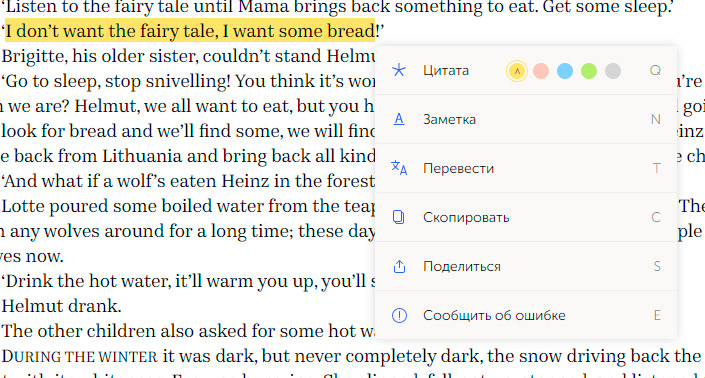Click the underlined A note icon
The height and width of the screenshot is (378, 705).
[399, 119]
